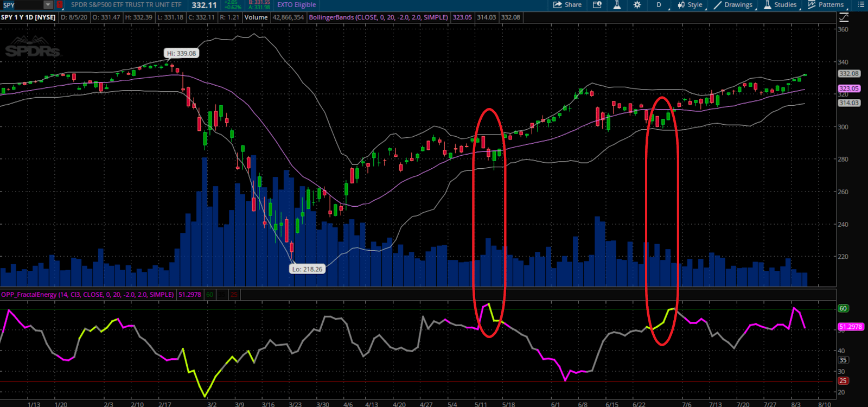This screenshot has width=868, height=407.
Task: Open the list menu icon at top right
Action: pos(860,5)
